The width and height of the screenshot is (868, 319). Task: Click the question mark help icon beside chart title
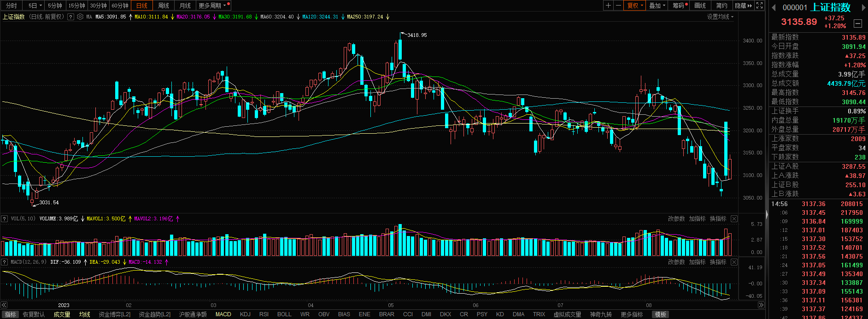coord(70,17)
